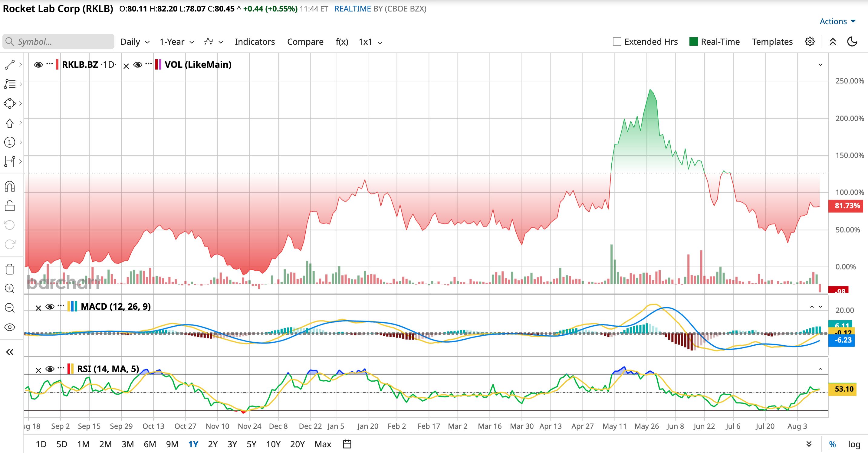The height and width of the screenshot is (453, 868).
Task: Open the 1-Year period dropdown
Action: click(176, 42)
